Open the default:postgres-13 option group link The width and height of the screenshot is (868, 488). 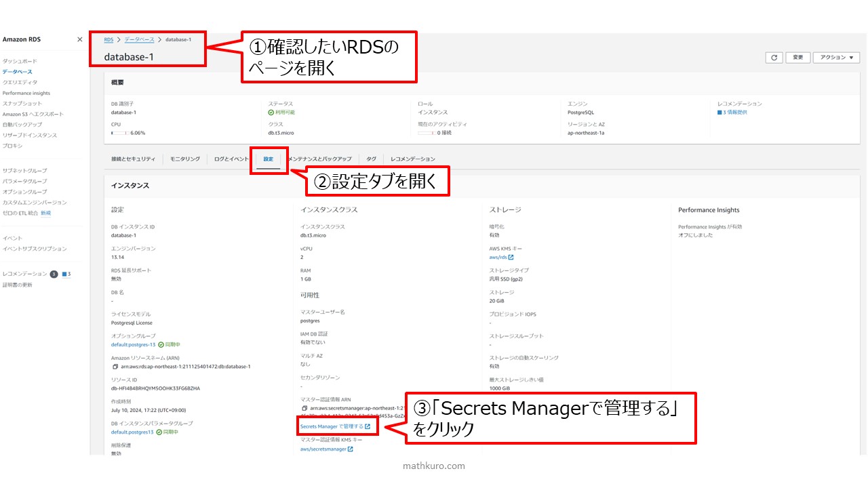(133, 344)
